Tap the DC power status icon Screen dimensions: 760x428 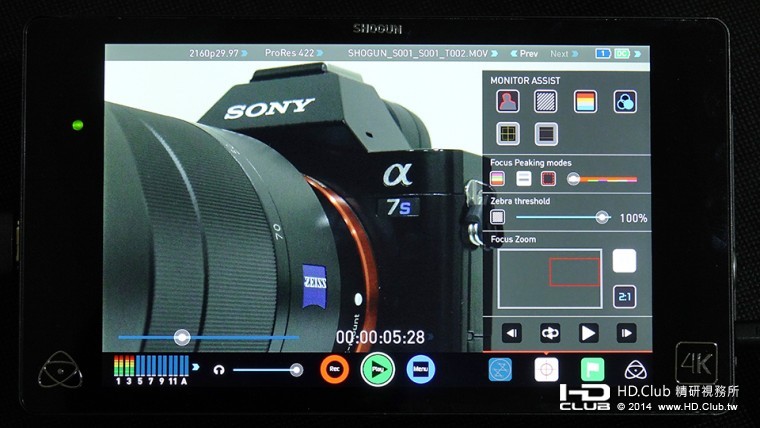pos(622,53)
